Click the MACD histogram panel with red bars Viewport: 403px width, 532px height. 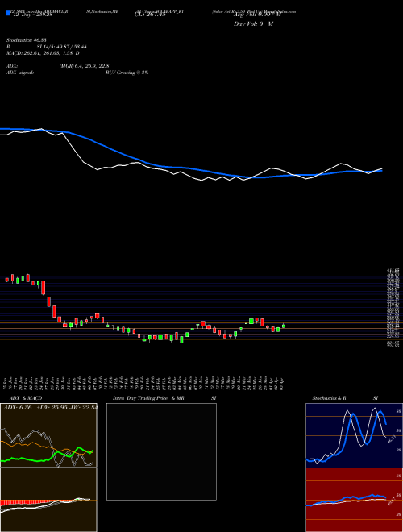point(48,500)
